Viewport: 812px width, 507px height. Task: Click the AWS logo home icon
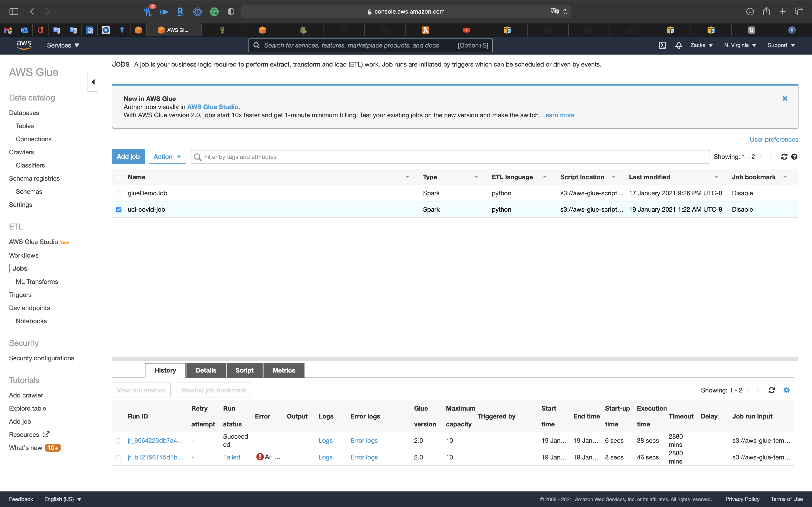coord(24,45)
